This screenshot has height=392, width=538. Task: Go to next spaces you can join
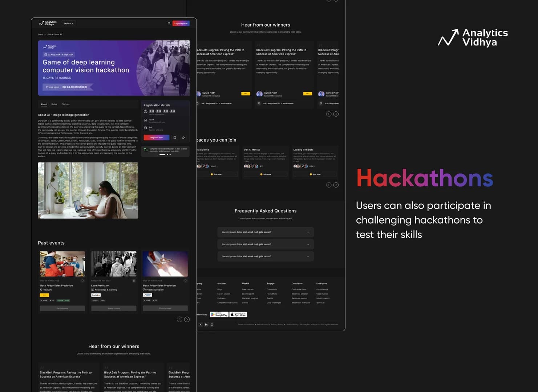[x=336, y=185]
